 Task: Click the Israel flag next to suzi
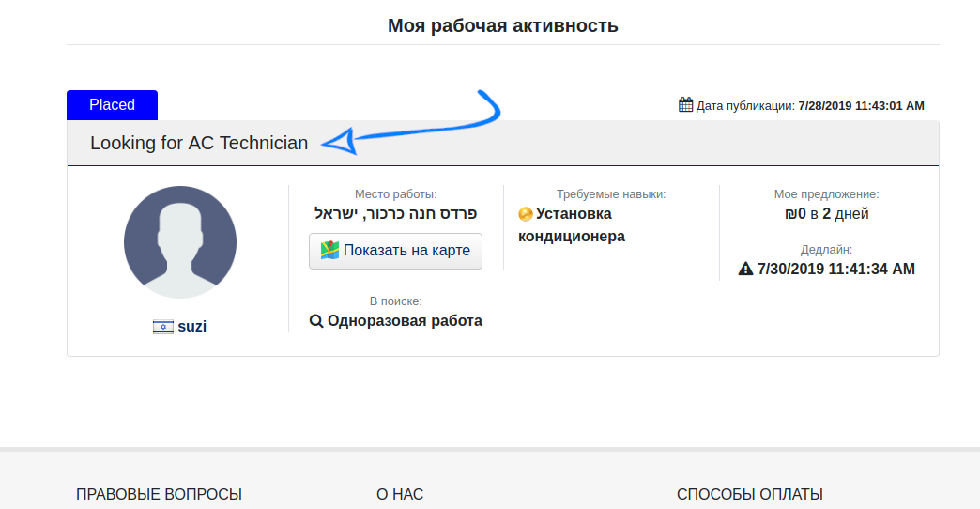pyautogui.click(x=163, y=327)
